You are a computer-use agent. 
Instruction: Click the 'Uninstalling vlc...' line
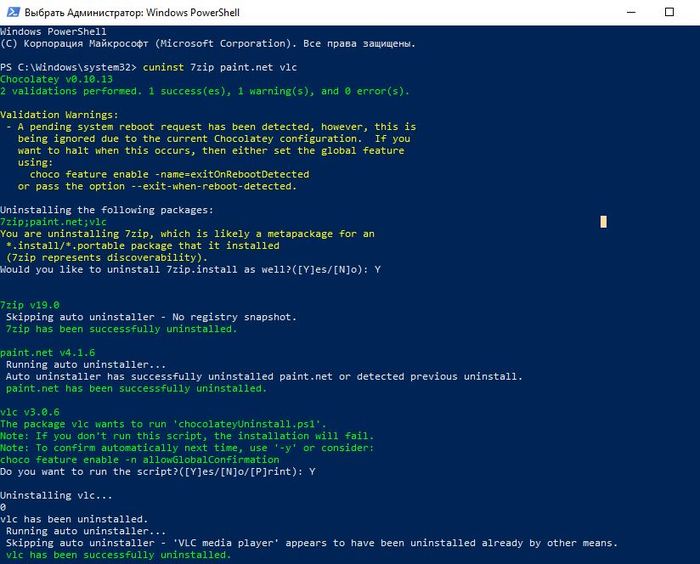click(x=56, y=495)
